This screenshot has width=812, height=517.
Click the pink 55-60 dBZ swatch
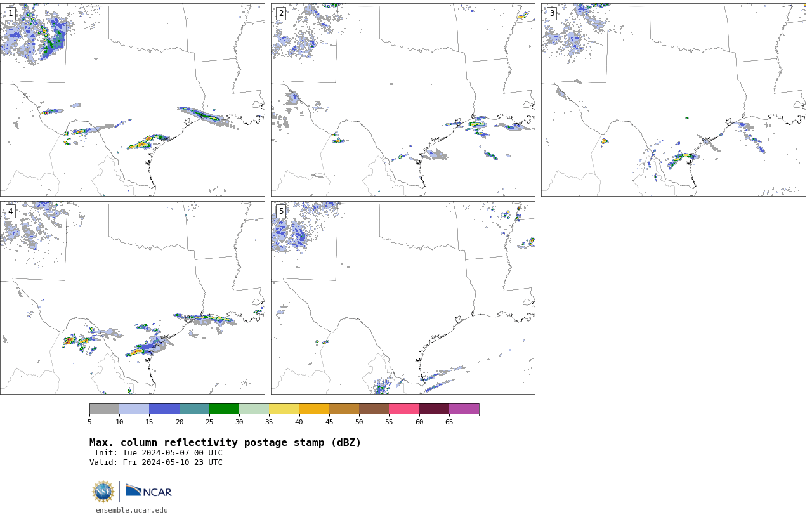tap(404, 409)
